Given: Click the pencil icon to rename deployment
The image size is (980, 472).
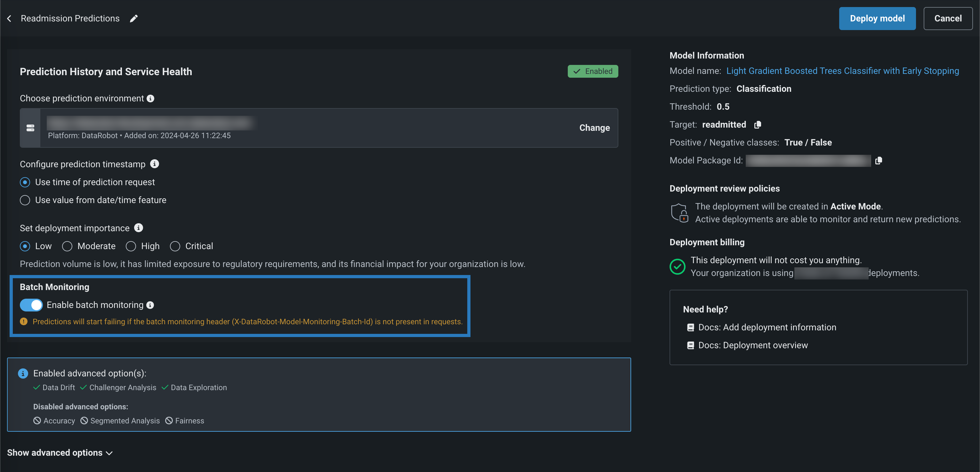Looking at the screenshot, I should point(133,19).
